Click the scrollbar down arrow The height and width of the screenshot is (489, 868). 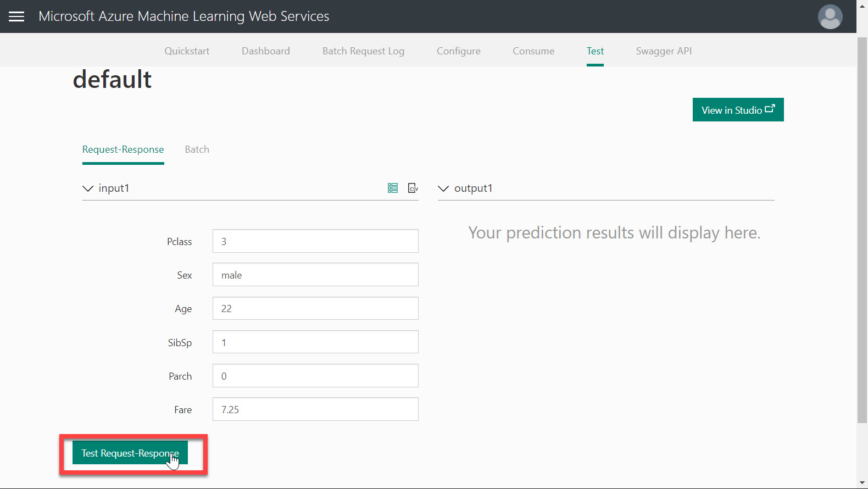click(862, 483)
